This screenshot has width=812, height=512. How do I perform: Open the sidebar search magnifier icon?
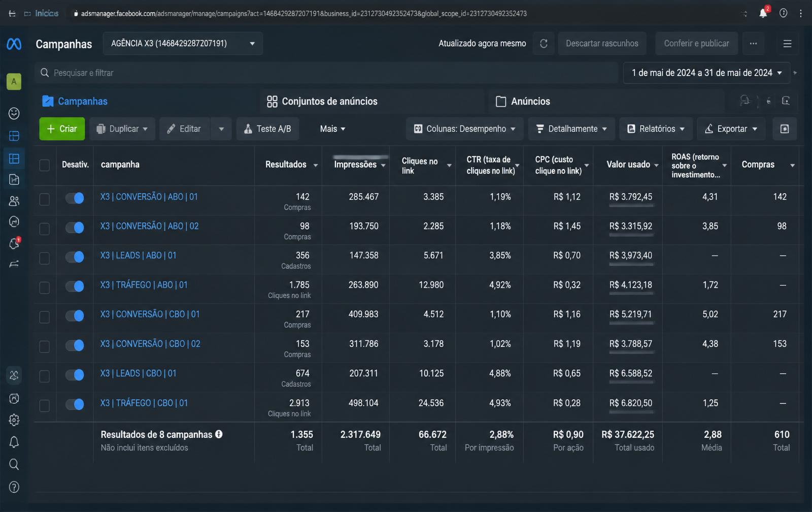pyautogui.click(x=14, y=464)
